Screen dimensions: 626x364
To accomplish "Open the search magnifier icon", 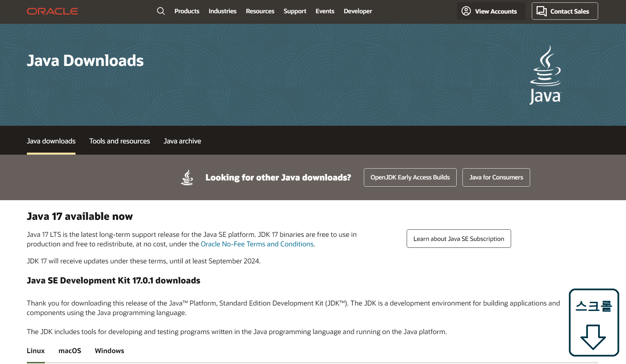I will pos(161,11).
